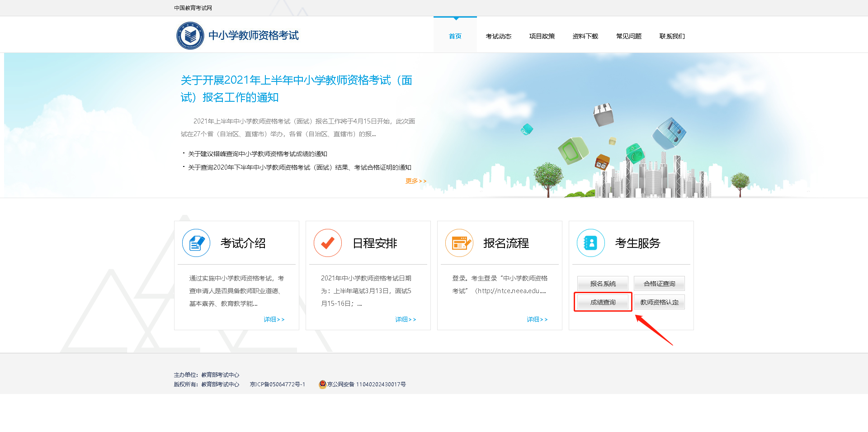Click the 报名流程 orange form icon

pyautogui.click(x=459, y=243)
